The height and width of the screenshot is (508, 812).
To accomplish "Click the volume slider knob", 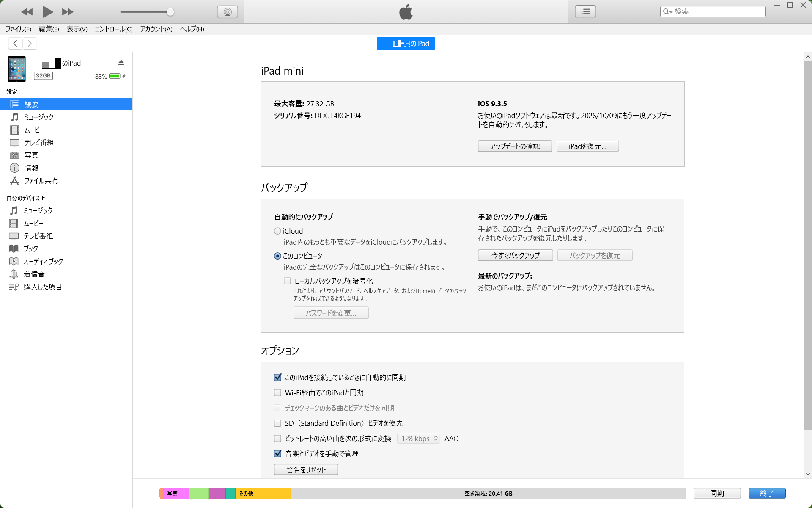I will point(170,12).
